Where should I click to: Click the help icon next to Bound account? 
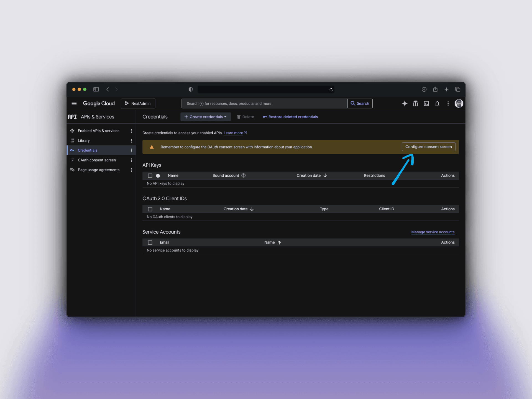pos(243,175)
